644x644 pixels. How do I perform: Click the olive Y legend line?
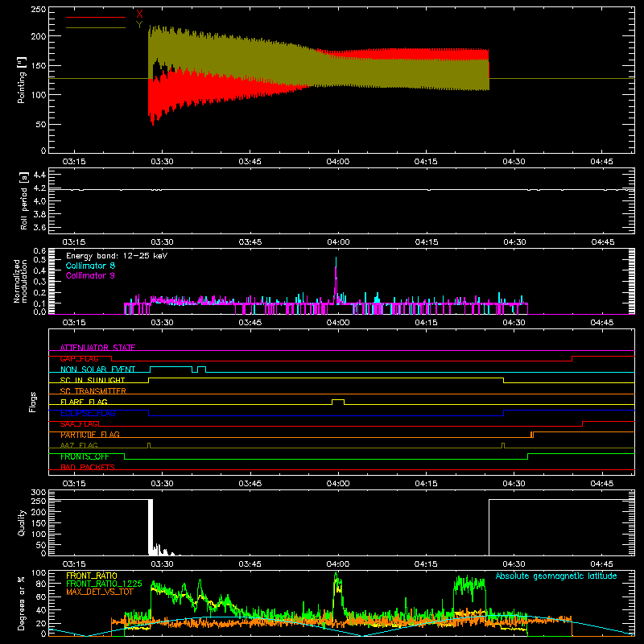point(96,27)
